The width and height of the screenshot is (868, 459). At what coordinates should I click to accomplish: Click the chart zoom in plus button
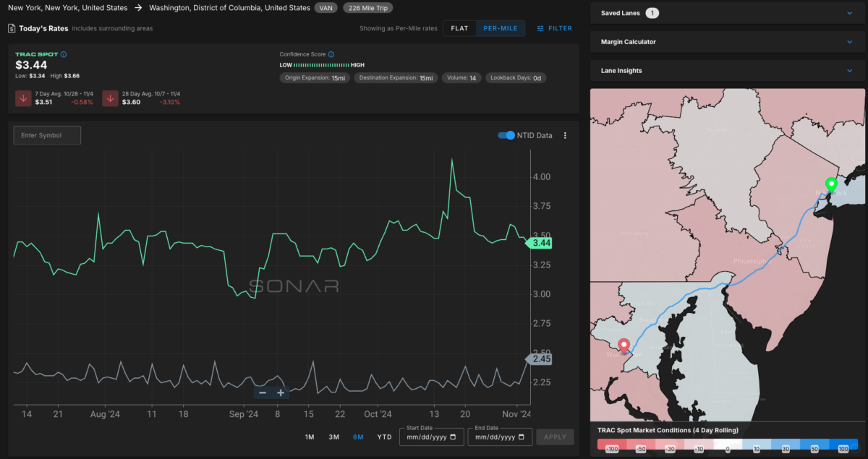pyautogui.click(x=281, y=392)
